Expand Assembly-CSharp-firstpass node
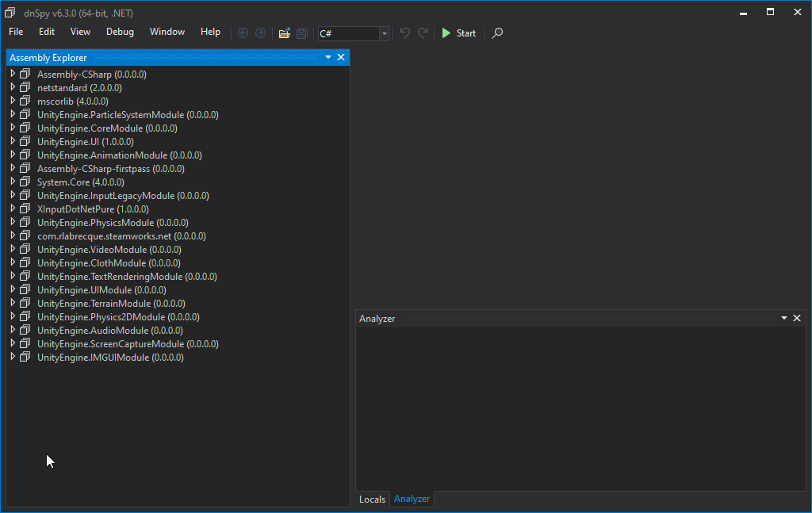The image size is (812, 513). 13,168
